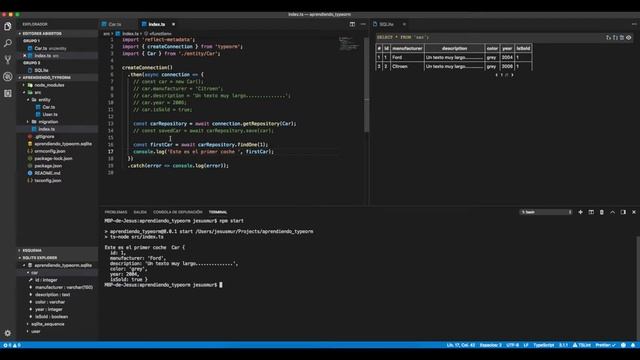This screenshot has width=640, height=360.
Task: Open the Salida panel tab
Action: coord(140,212)
